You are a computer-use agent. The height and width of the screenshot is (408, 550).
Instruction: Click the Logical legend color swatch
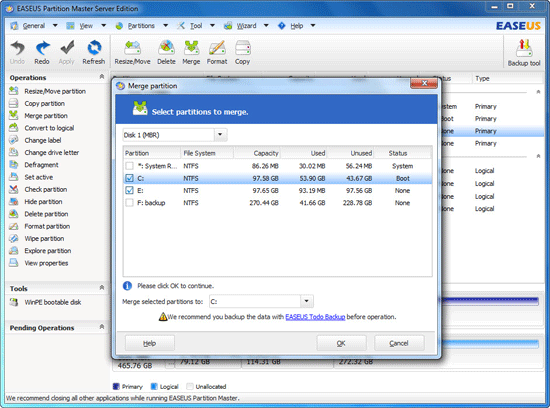(x=154, y=386)
